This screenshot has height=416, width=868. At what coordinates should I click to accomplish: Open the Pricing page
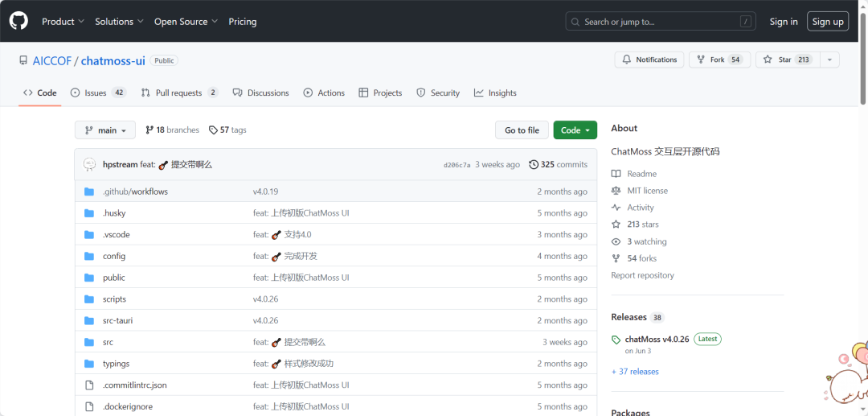pyautogui.click(x=243, y=22)
